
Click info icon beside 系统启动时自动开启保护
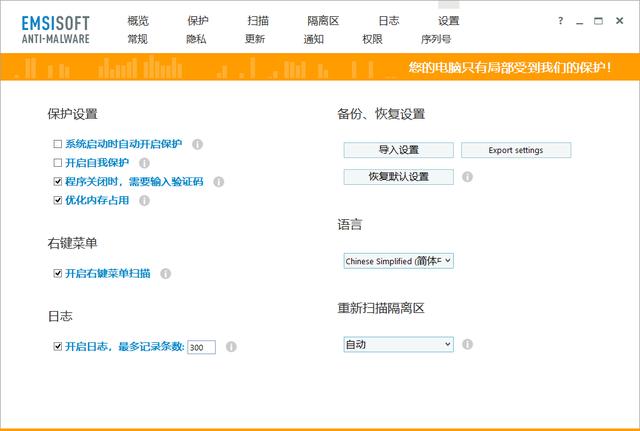pos(198,144)
